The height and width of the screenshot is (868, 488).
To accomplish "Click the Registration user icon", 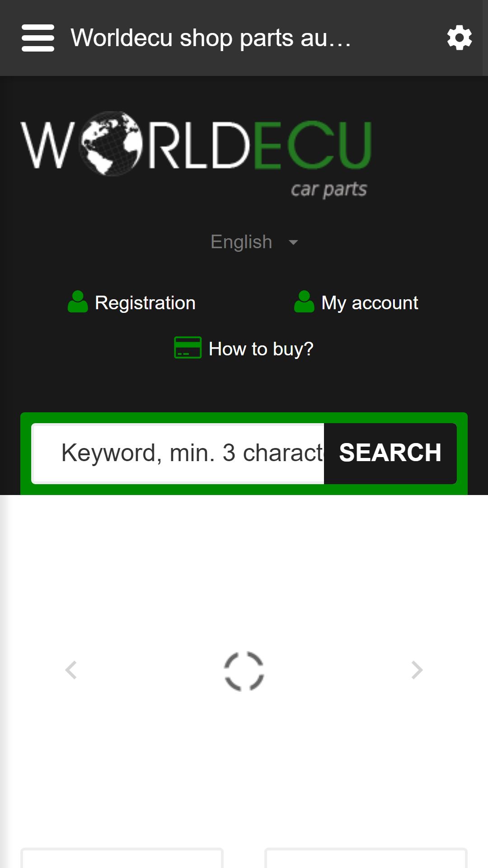I will (78, 302).
